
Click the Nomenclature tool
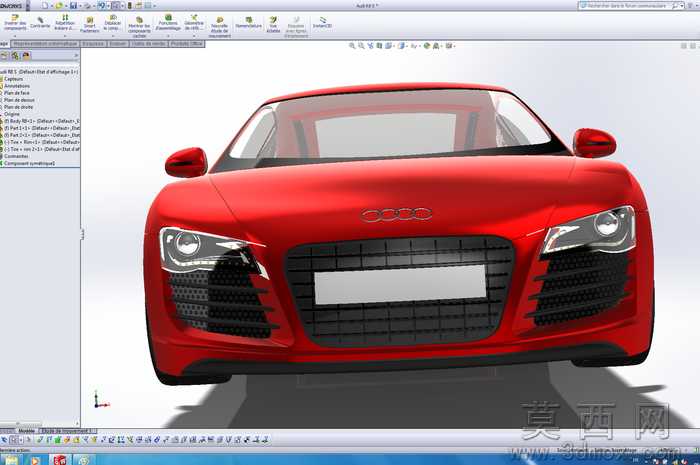click(248, 22)
